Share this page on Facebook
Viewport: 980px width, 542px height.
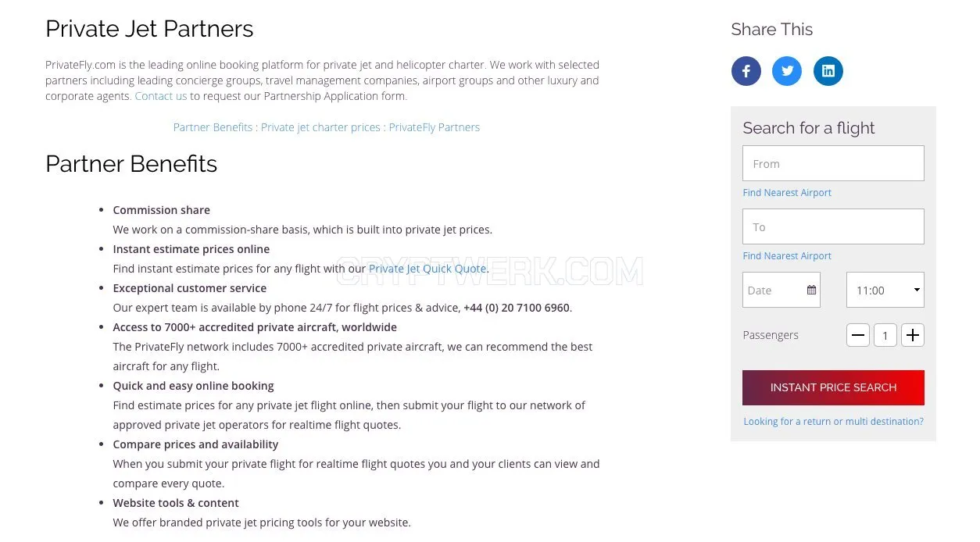coord(746,71)
